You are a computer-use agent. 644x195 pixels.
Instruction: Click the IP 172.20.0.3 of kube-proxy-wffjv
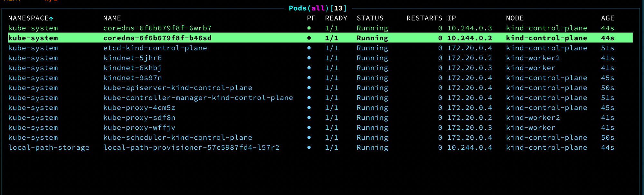pos(469,128)
